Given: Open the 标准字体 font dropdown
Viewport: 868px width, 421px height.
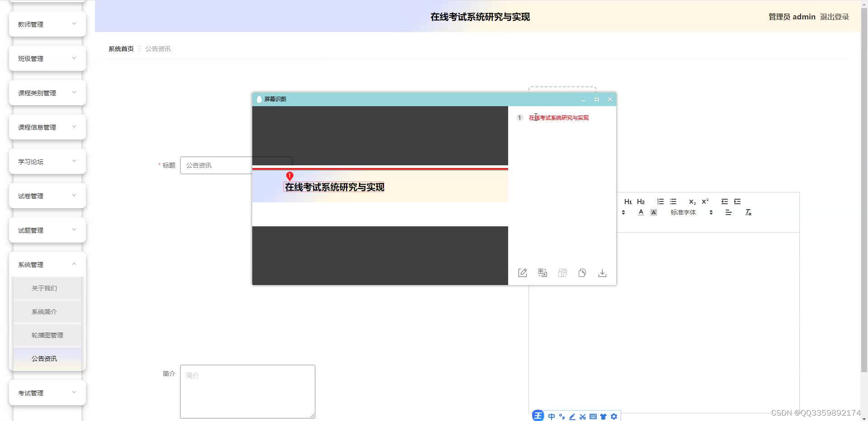Looking at the screenshot, I should coord(691,212).
